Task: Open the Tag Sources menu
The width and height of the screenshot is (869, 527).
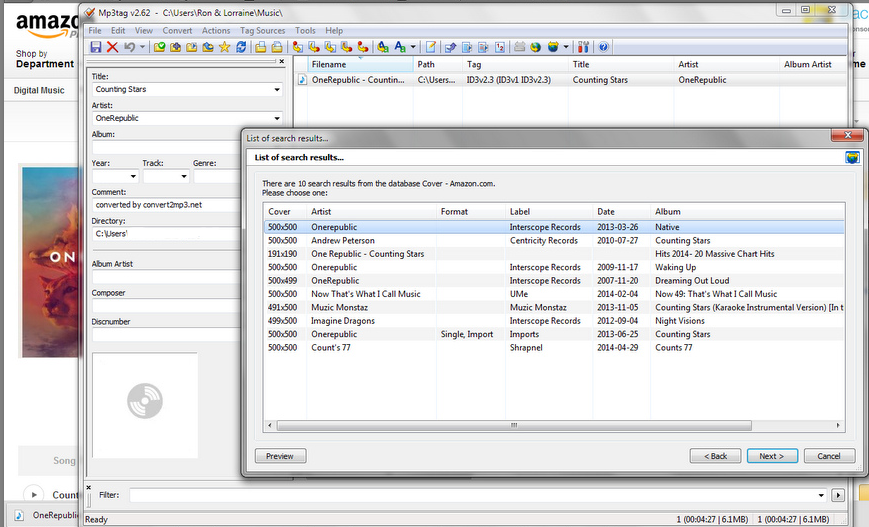Action: click(x=262, y=30)
